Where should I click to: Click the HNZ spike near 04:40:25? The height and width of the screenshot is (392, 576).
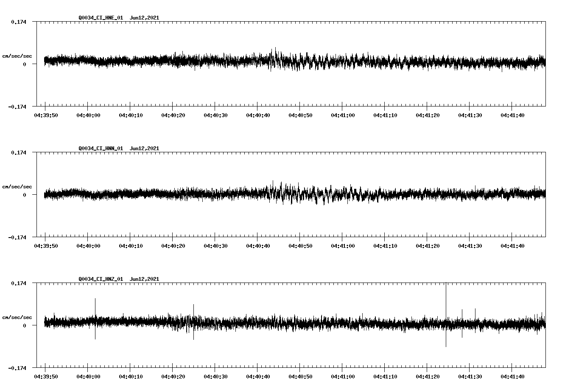(193, 322)
